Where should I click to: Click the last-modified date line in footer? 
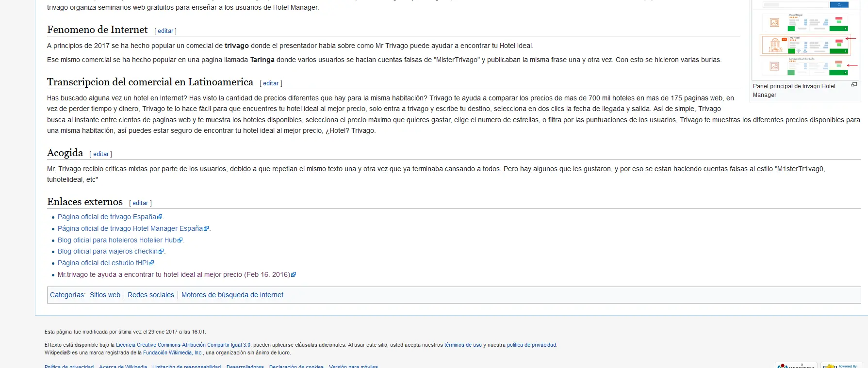(125, 332)
